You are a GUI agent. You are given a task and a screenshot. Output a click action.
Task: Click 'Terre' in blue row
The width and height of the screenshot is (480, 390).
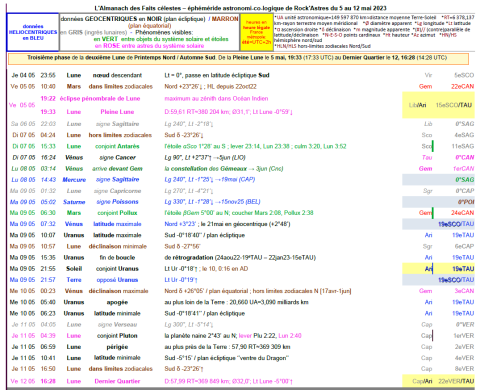(x=74, y=280)
